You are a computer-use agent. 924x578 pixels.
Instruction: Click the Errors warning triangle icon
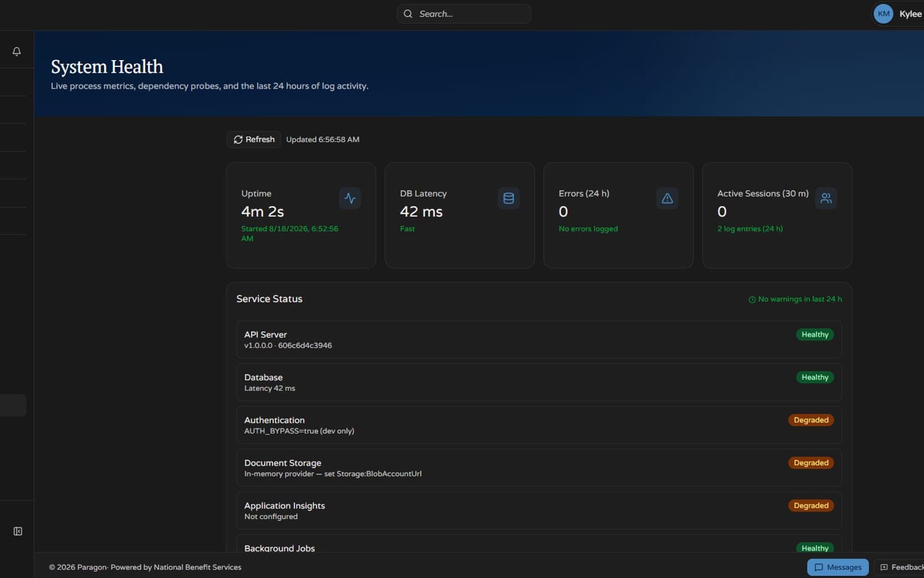tap(667, 198)
